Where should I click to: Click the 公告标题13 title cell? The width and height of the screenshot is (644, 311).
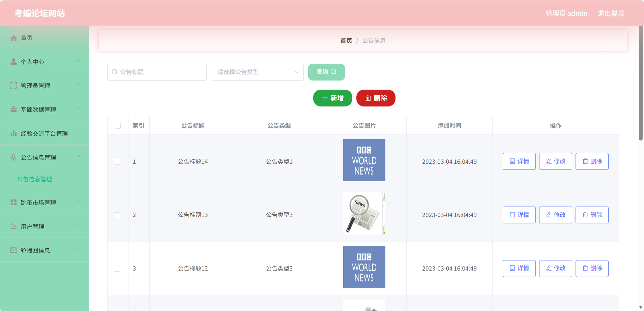pos(193,215)
